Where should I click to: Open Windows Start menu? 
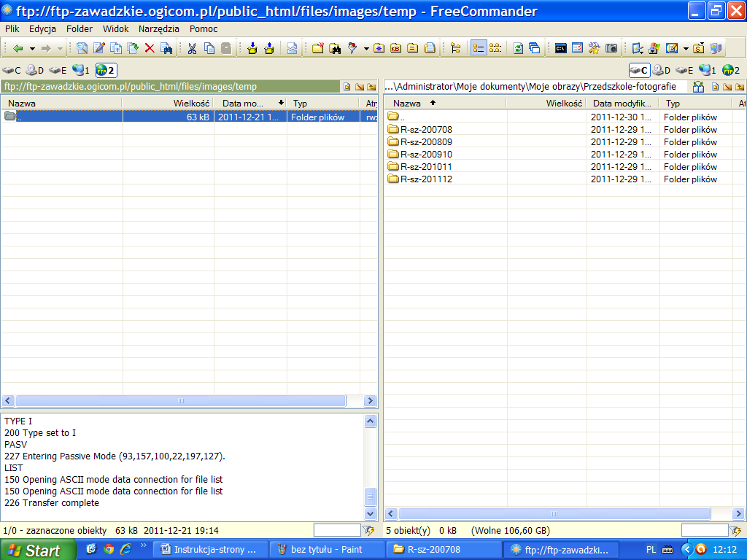(x=38, y=550)
